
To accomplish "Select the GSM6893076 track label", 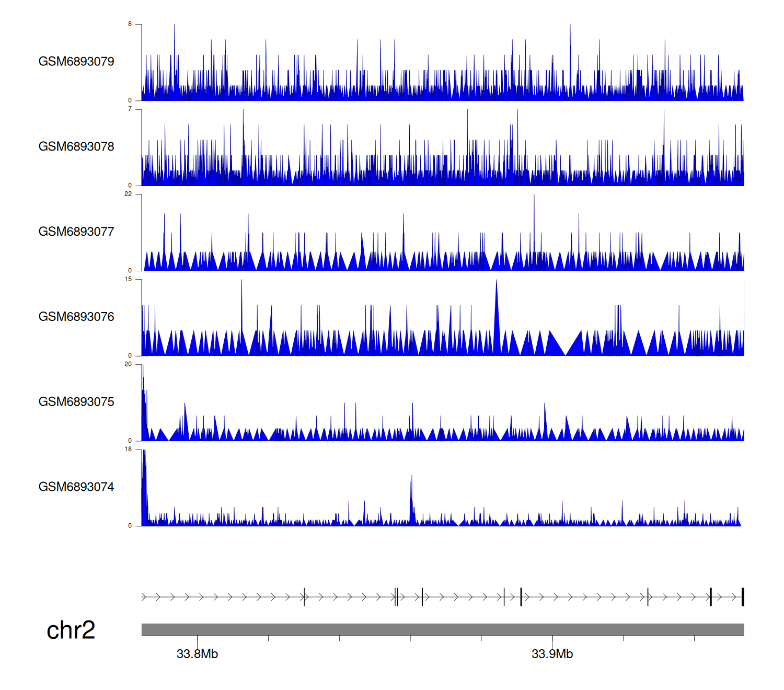I will tap(76, 317).
